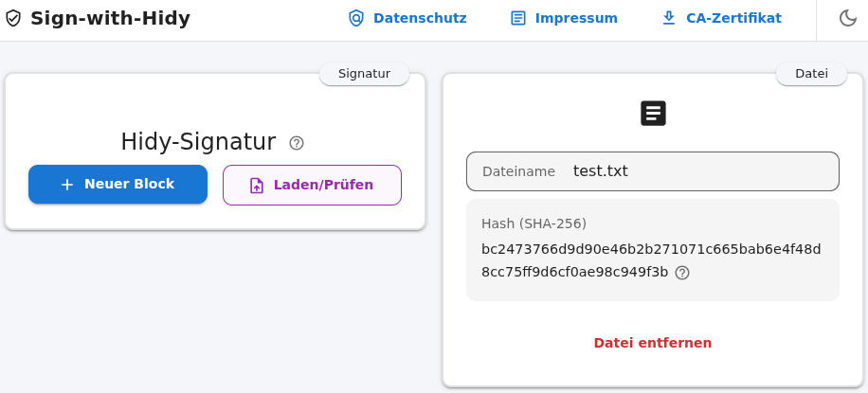Click the shield logo beside Sign-with-Hidy

point(12,18)
